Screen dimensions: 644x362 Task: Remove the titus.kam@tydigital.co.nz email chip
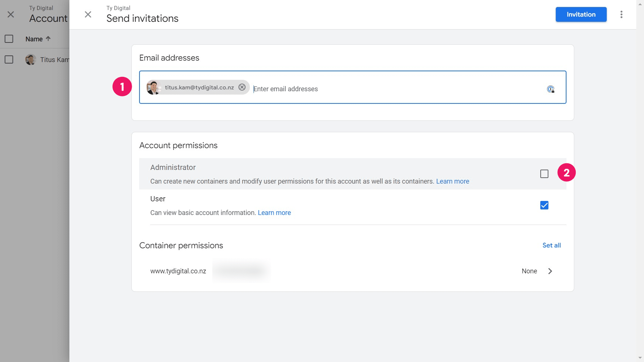pos(242,87)
